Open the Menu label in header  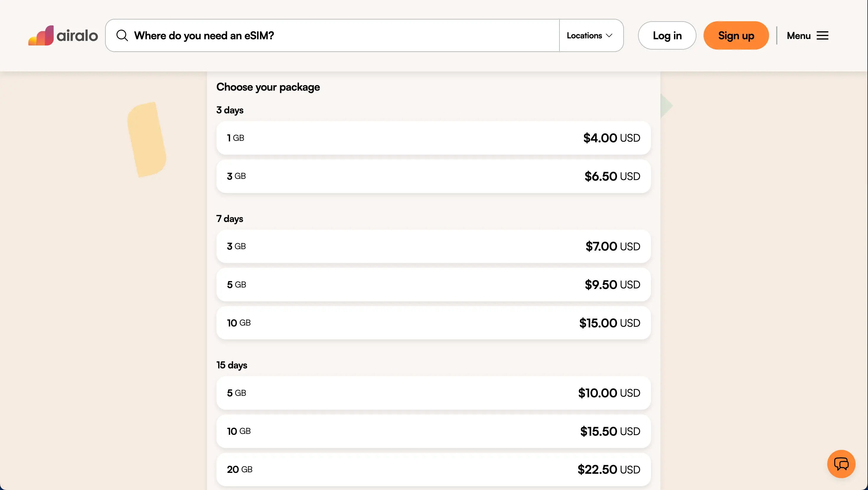pos(798,36)
